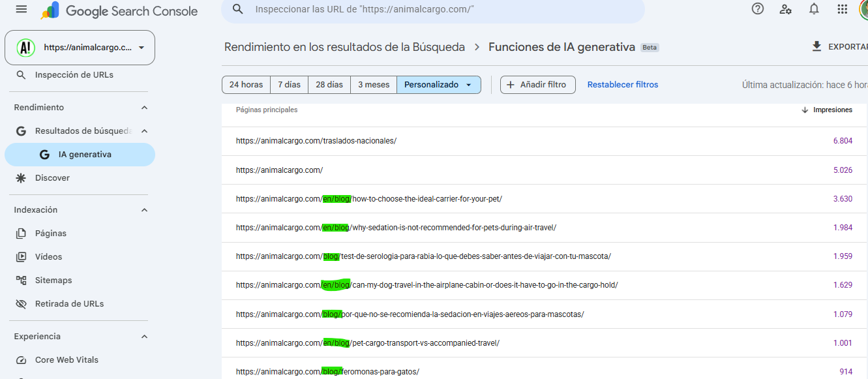Image resolution: width=868 pixels, height=379 pixels.
Task: Select the 7 días range
Action: click(x=290, y=85)
